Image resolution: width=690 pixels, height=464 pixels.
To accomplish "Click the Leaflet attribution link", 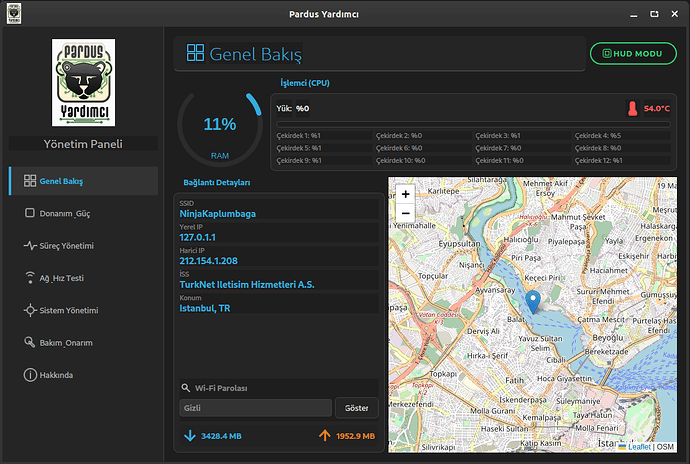I will click(638, 447).
